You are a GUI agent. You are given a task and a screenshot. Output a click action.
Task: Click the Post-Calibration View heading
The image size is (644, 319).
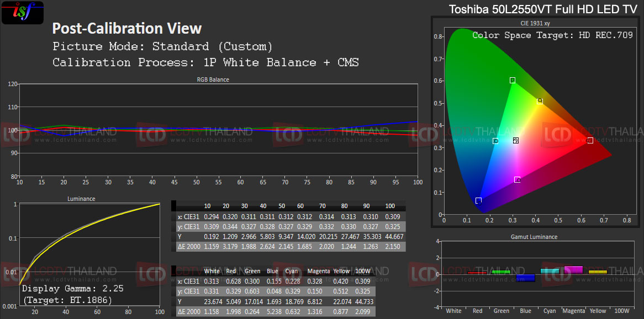127,28
